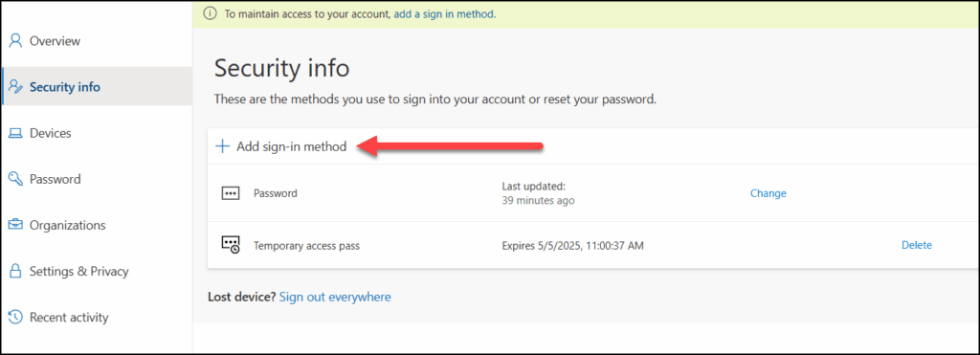Follow the banner's add a sign in method link
The width and height of the screenshot is (980, 355).
(444, 13)
